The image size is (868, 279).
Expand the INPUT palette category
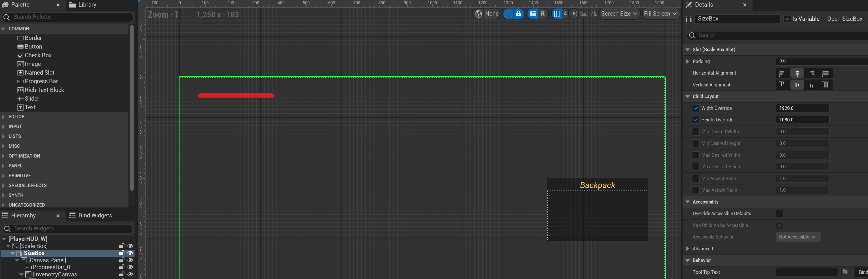(3, 127)
